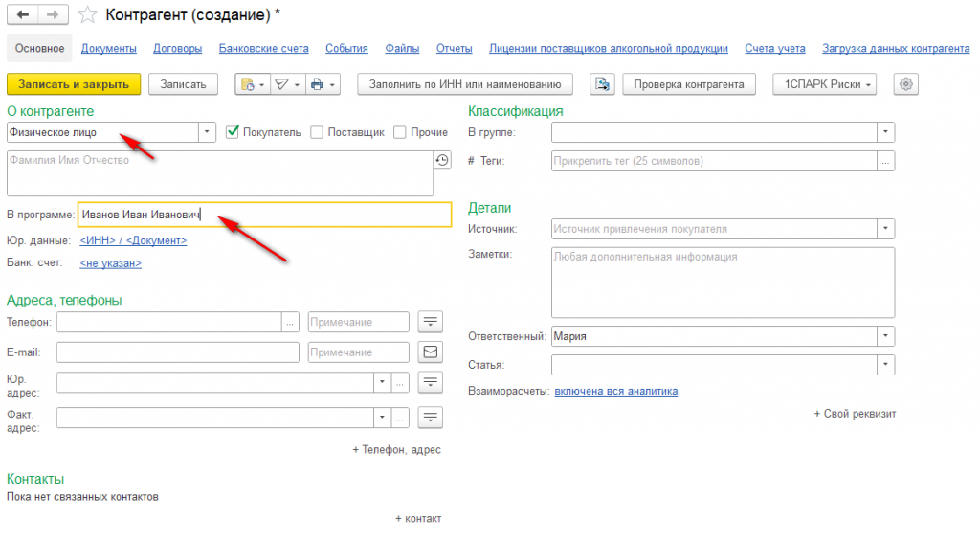Screen dimensions: 980x545
Task: Open the printer icon menu
Action: (x=323, y=84)
